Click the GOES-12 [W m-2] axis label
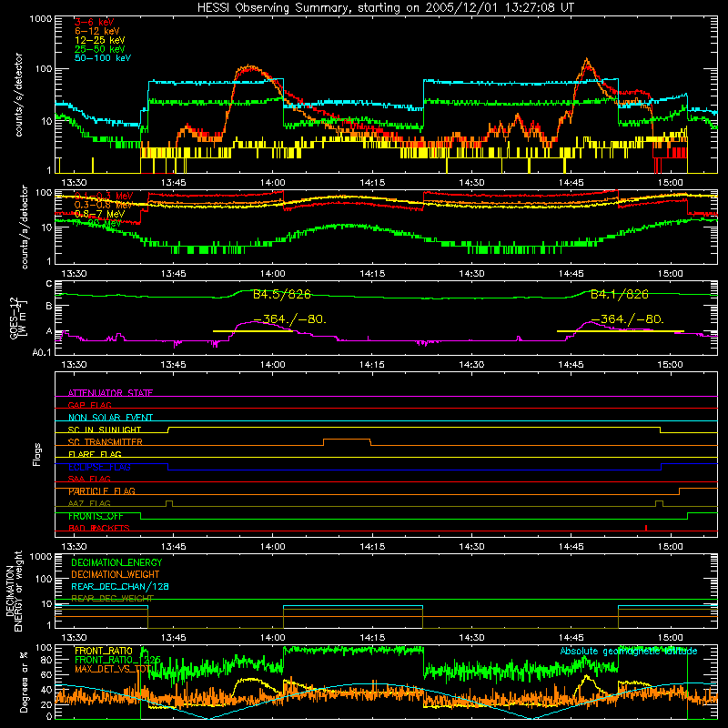The image size is (728, 728). (17, 318)
